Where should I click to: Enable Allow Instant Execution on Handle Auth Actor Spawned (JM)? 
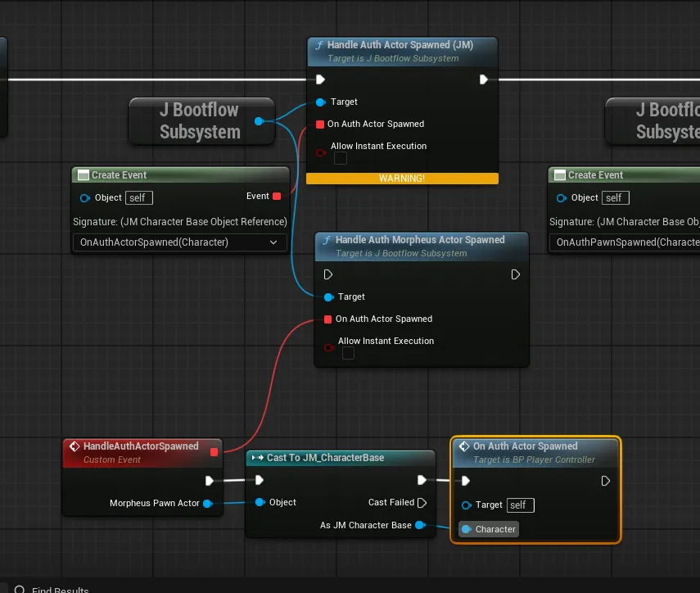(340, 158)
